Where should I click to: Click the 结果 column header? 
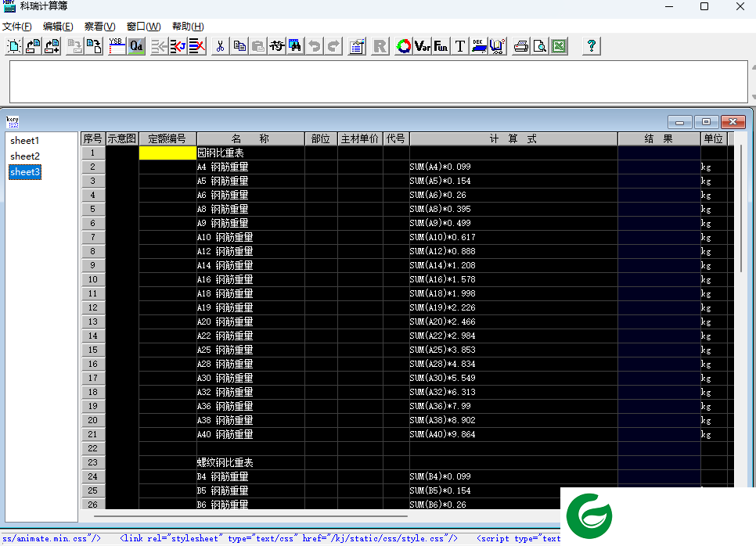tap(659, 138)
